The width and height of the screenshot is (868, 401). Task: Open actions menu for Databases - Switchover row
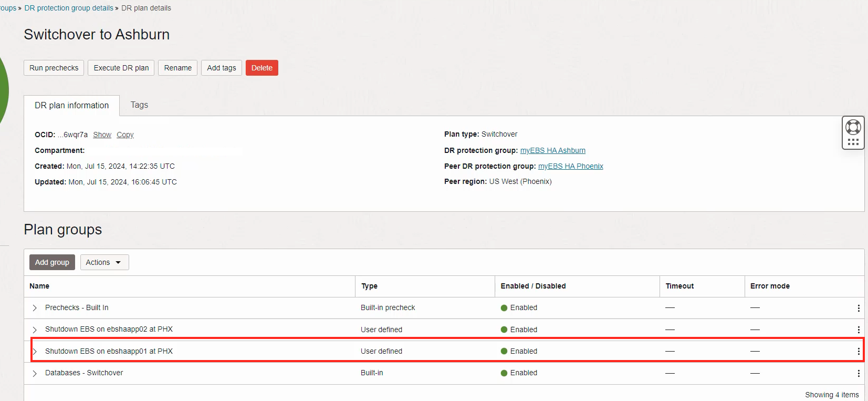(859, 373)
